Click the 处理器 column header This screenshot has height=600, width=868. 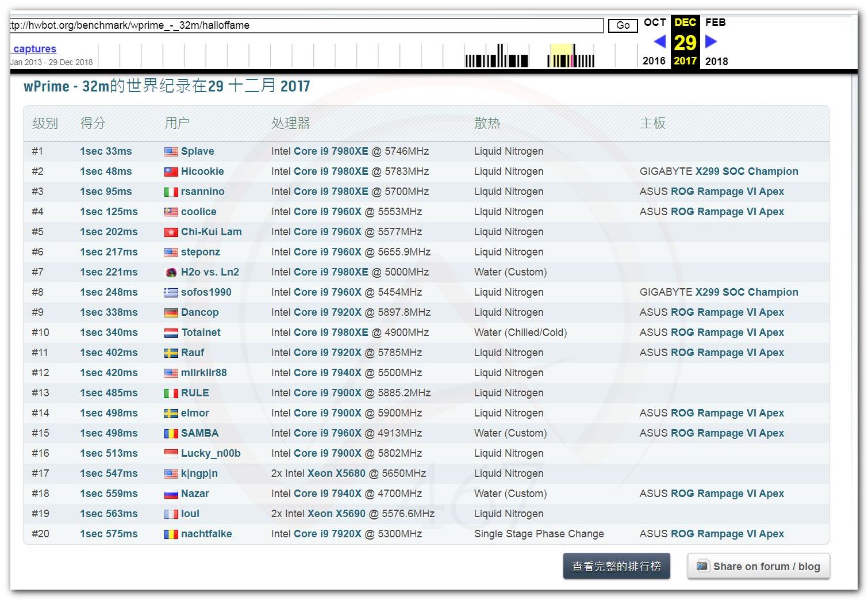pyautogui.click(x=291, y=123)
